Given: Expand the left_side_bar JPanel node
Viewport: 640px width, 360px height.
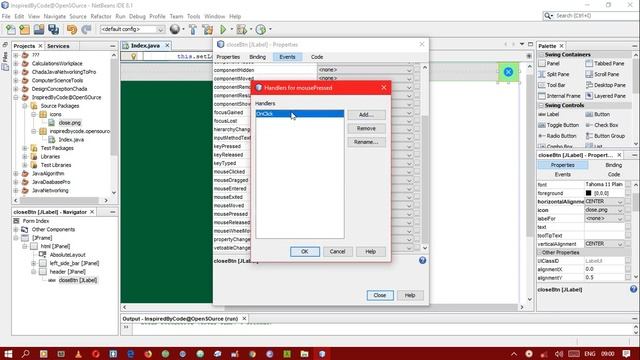Looking at the screenshot, I should (34, 263).
